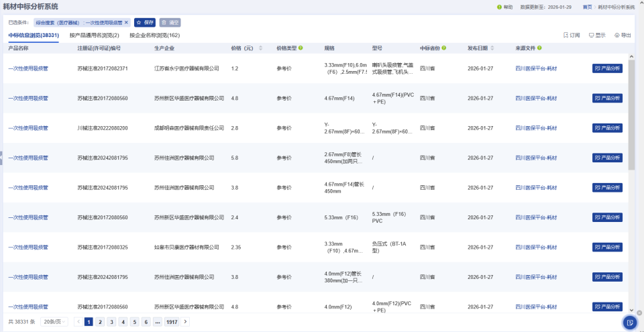Viewport: 644px width, 332px height.
Task: Go to 首页 breadcrumb link
Action: pyautogui.click(x=587, y=7)
